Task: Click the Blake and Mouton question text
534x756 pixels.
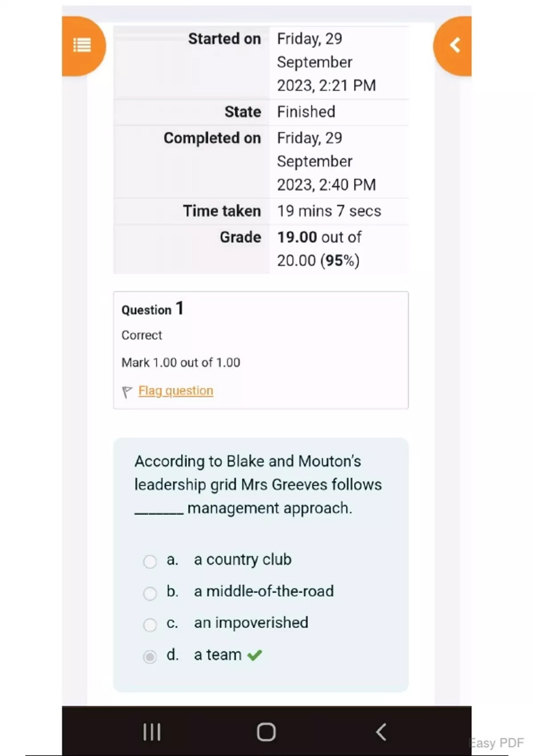Action: 258,484
